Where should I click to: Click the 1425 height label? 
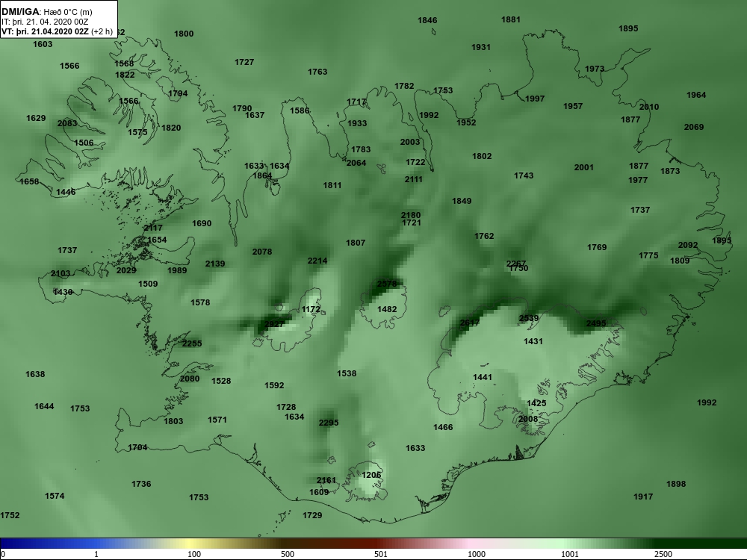point(536,403)
